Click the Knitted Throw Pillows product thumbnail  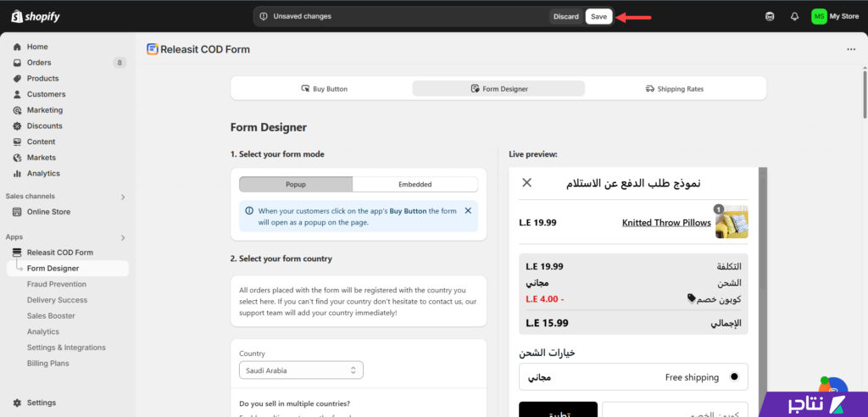pyautogui.click(x=732, y=222)
